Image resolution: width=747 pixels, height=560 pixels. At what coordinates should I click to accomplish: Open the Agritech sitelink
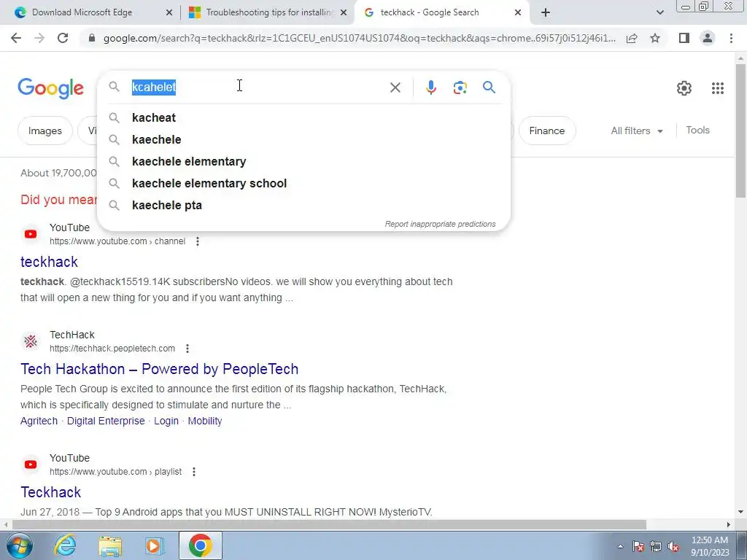tap(39, 421)
